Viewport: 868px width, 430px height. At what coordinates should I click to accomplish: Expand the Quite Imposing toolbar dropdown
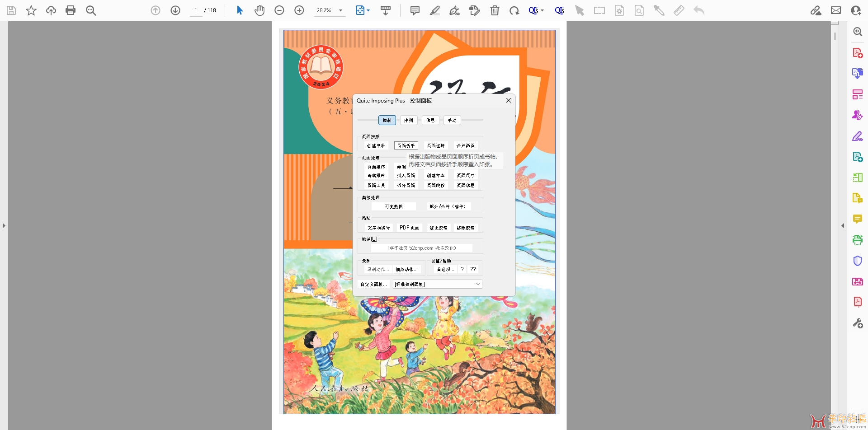coord(542,10)
